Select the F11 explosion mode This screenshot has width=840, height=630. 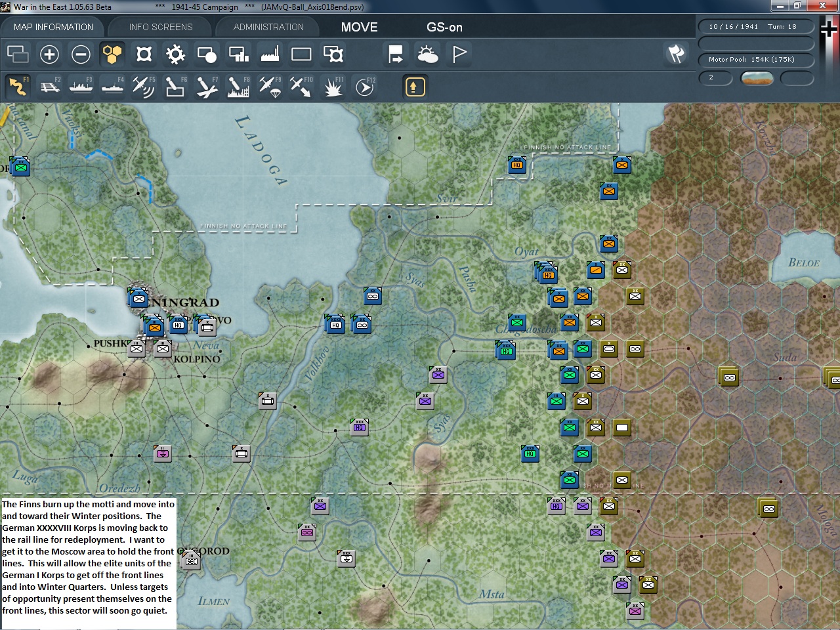333,87
